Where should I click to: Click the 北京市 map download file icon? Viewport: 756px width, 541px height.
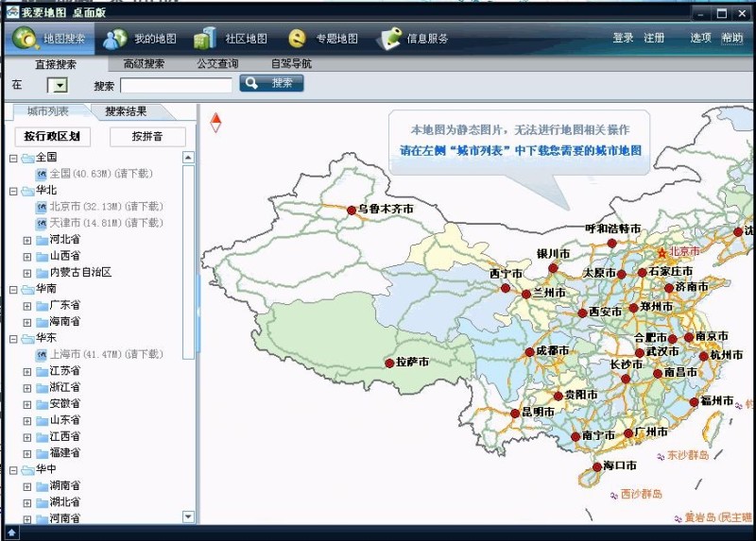(x=41, y=207)
